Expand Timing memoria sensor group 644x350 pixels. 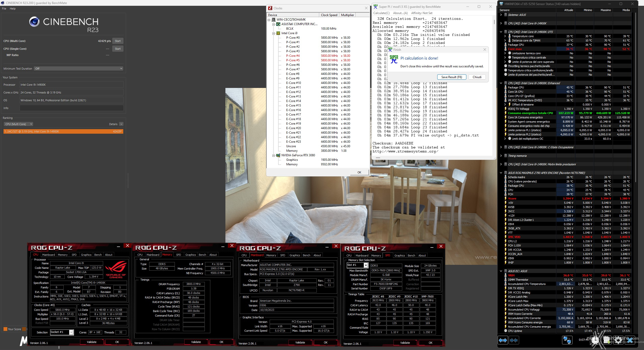pyautogui.click(x=501, y=156)
